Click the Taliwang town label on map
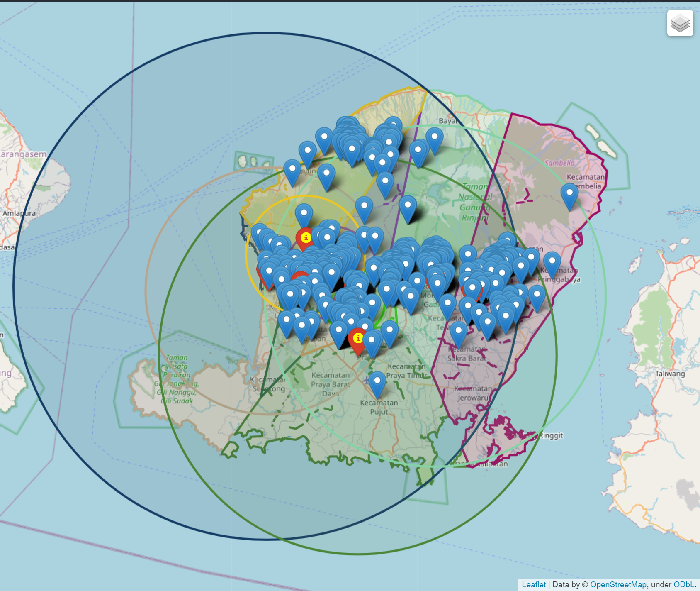The width and height of the screenshot is (700, 591). (x=670, y=374)
